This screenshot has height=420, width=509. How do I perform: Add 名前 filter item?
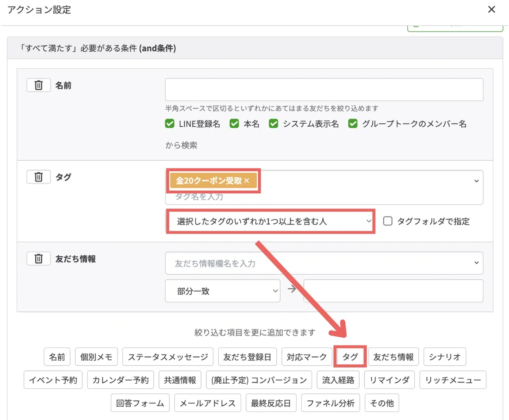coord(57,357)
